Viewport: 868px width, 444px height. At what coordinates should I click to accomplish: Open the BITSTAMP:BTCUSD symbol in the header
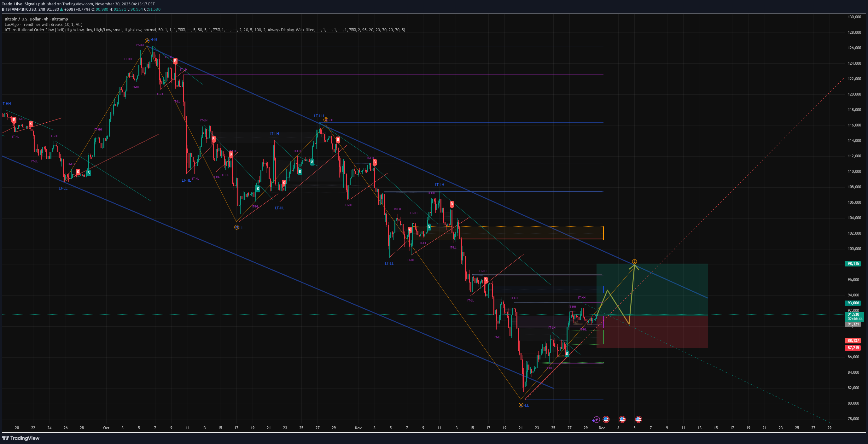(16, 9)
